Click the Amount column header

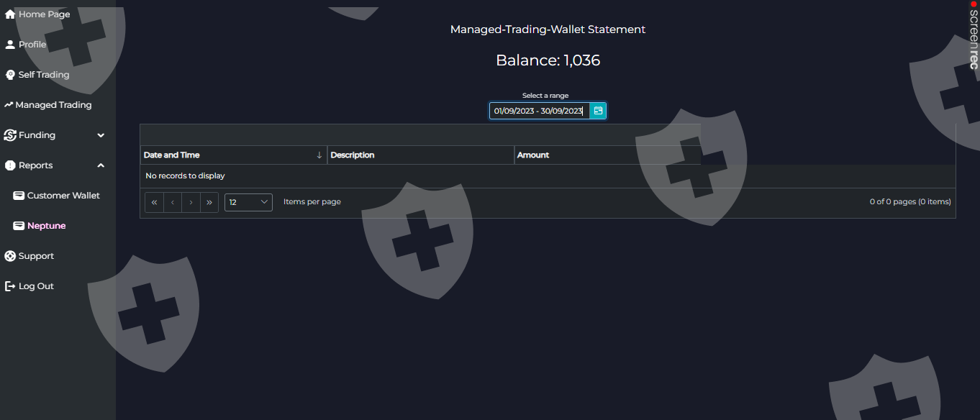pos(533,155)
